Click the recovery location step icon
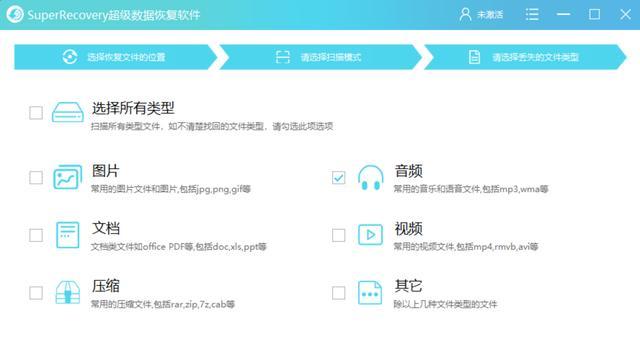 (70, 57)
